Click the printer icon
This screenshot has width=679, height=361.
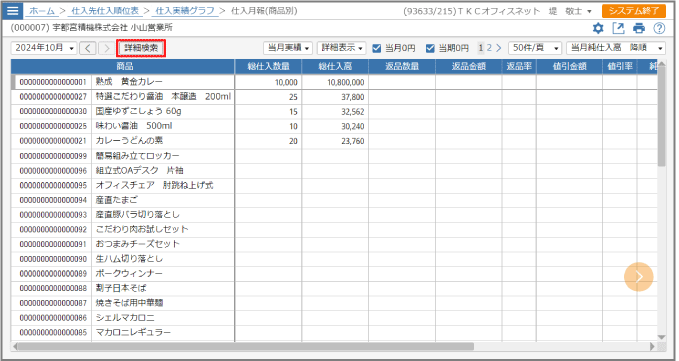639,29
